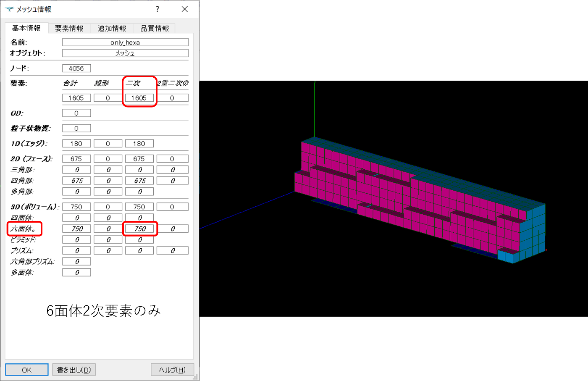Click the 2D フェース total field showing 675
588x381 pixels.
tap(76, 158)
